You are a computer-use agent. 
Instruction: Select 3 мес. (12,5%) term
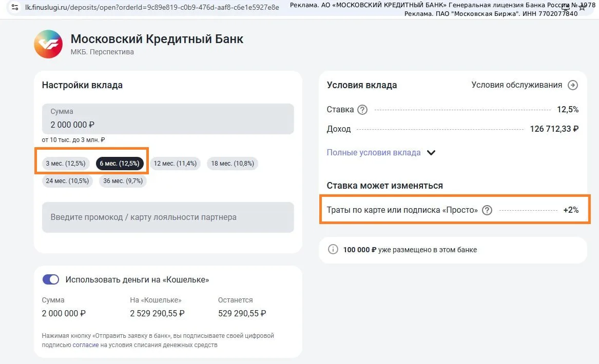click(x=66, y=164)
